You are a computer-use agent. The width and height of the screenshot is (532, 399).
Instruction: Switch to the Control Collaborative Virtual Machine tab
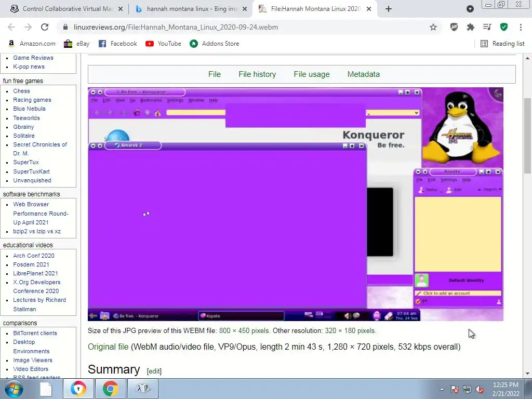(66, 9)
